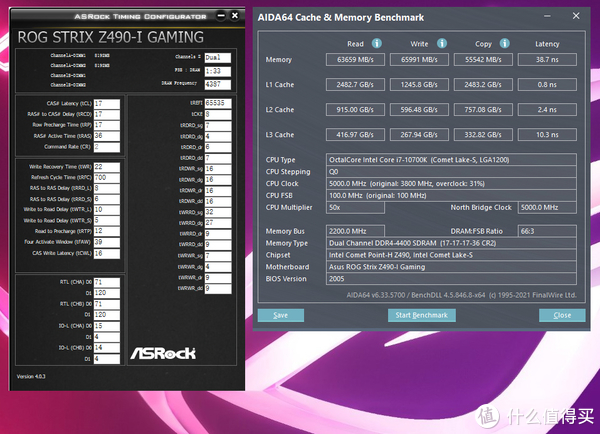Click the Save button in AIDA64
The height and width of the screenshot is (434, 600).
281,315
